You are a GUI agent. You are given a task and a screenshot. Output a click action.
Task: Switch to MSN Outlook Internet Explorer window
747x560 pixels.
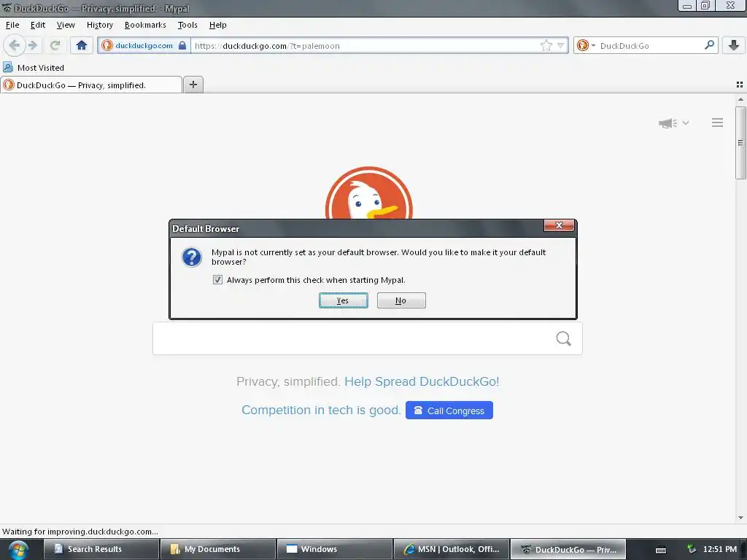point(452,549)
